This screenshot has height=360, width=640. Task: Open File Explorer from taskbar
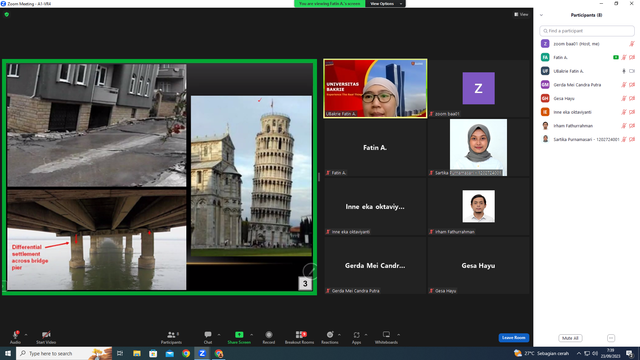tap(137, 353)
